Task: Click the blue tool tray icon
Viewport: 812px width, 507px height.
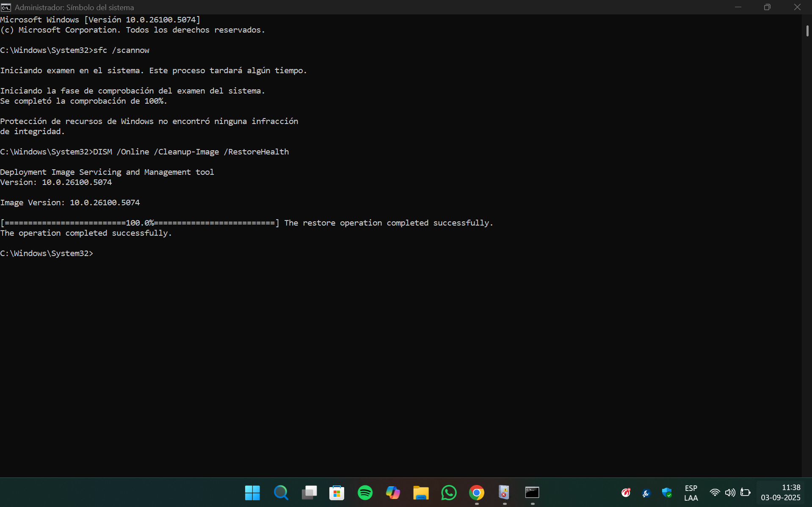Action: 646,493
